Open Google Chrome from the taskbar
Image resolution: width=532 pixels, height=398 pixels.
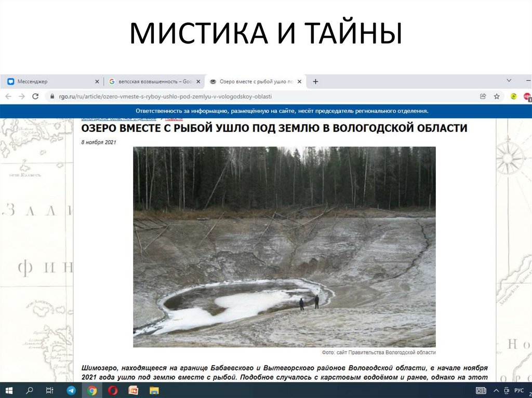91,391
